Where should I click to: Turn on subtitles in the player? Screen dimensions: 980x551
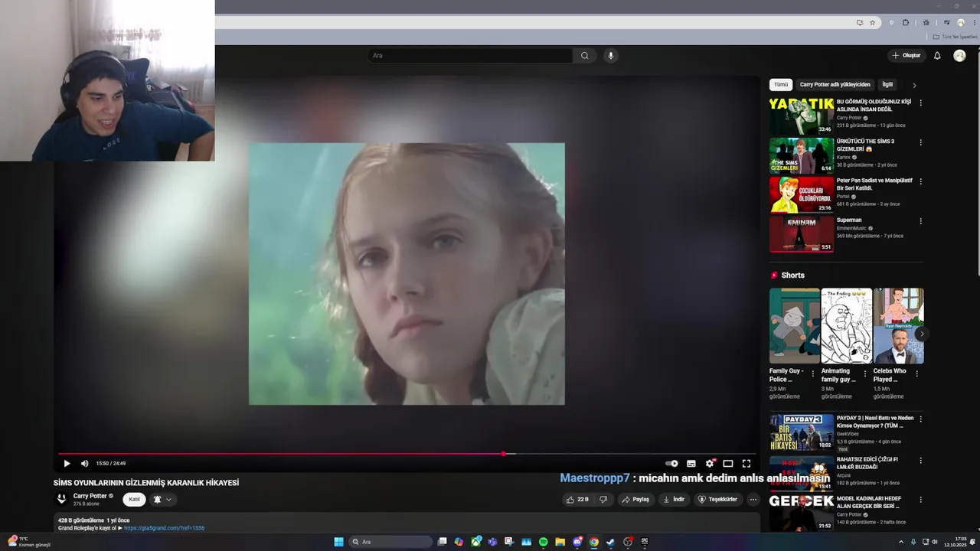coord(691,463)
